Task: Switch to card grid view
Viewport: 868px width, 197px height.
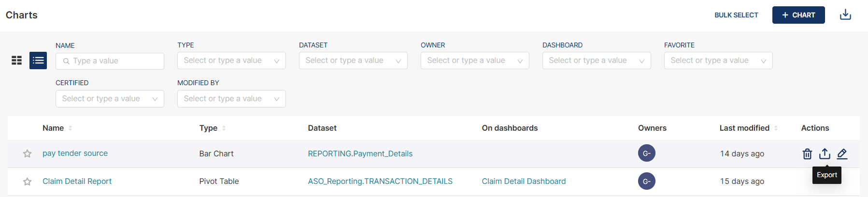Action: [x=17, y=61]
